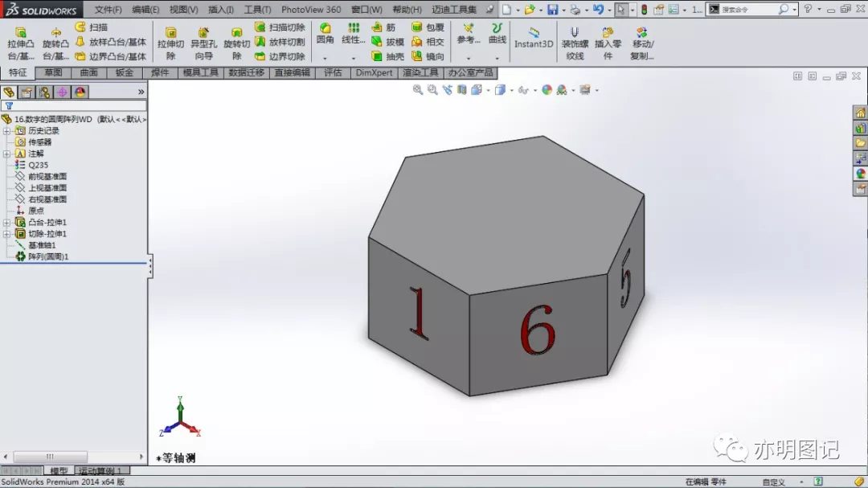The height and width of the screenshot is (488, 868).
Task: Open Reference Geometry (参考) tool
Action: [x=469, y=33]
